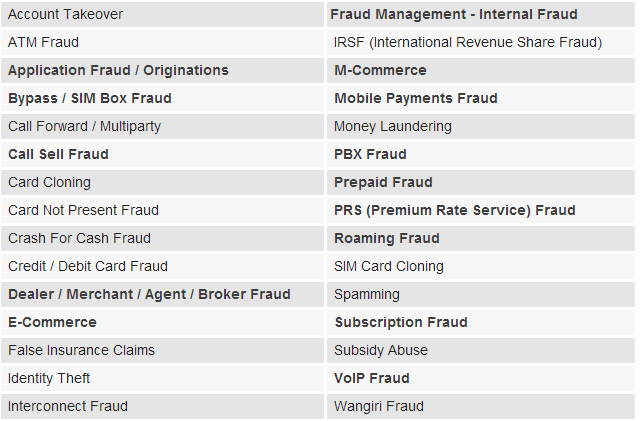The height and width of the screenshot is (421, 640).
Task: Click Card Not Present Fraud
Action: pyautogui.click(x=83, y=211)
